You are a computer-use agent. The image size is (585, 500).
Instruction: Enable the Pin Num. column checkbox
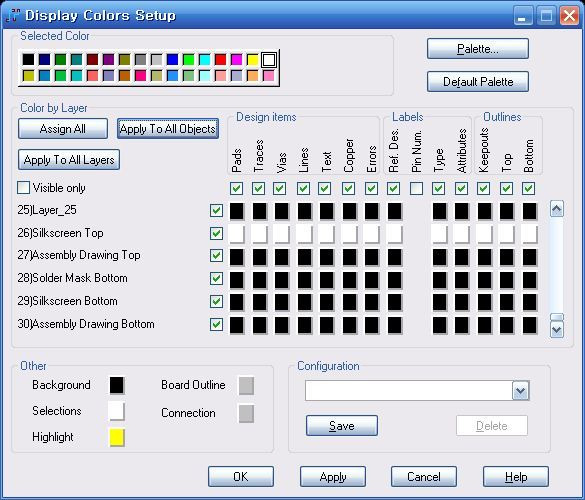[416, 188]
